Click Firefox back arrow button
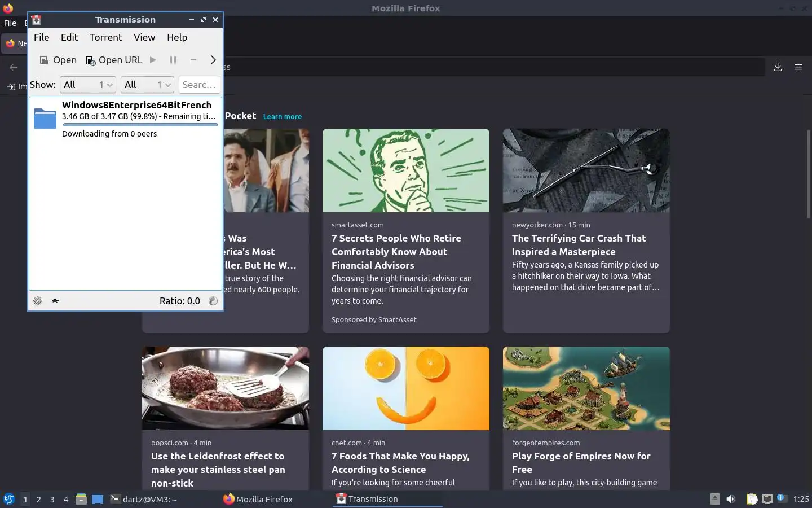Viewport: 812px width, 508px height. tap(14, 67)
